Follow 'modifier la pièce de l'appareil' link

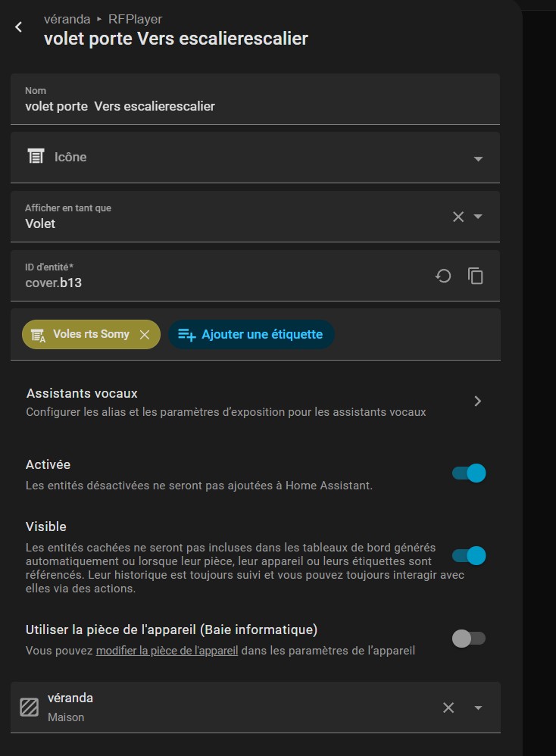(x=167, y=651)
